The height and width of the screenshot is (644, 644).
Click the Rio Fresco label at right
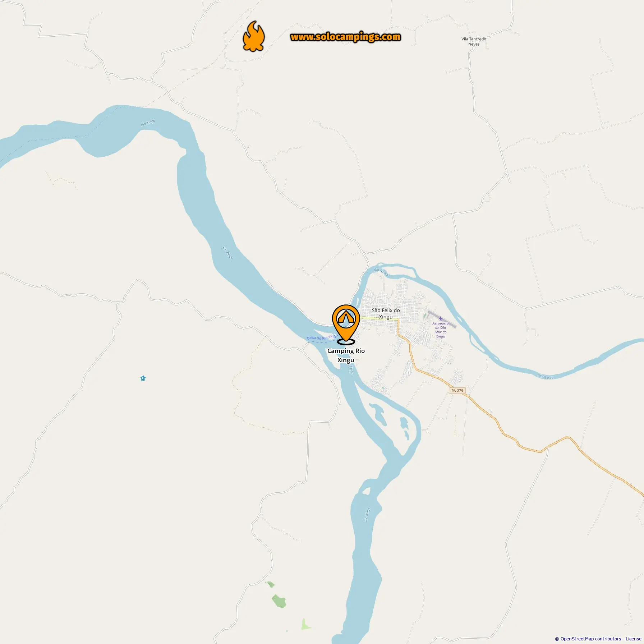click(546, 377)
